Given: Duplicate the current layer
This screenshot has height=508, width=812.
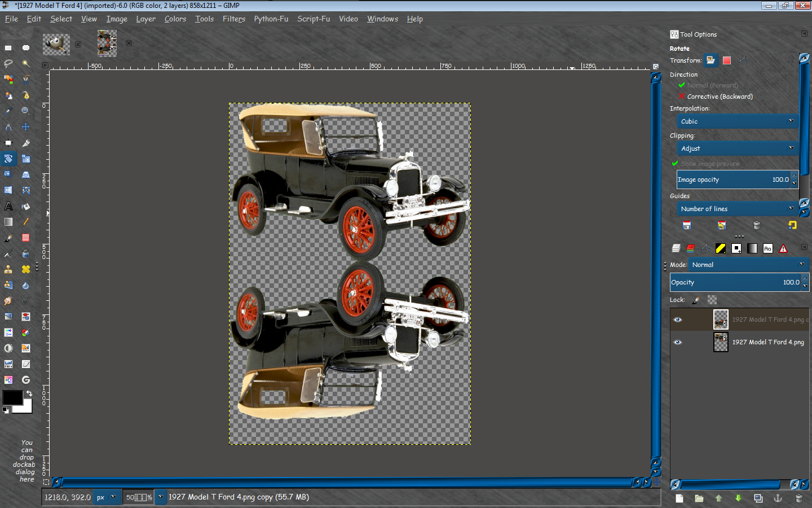Looking at the screenshot, I should click(758, 498).
